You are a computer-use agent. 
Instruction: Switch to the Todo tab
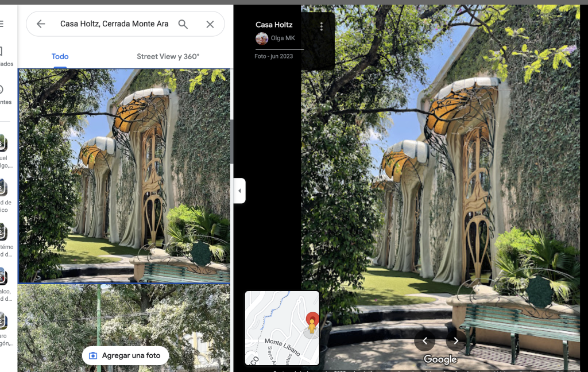tap(60, 56)
